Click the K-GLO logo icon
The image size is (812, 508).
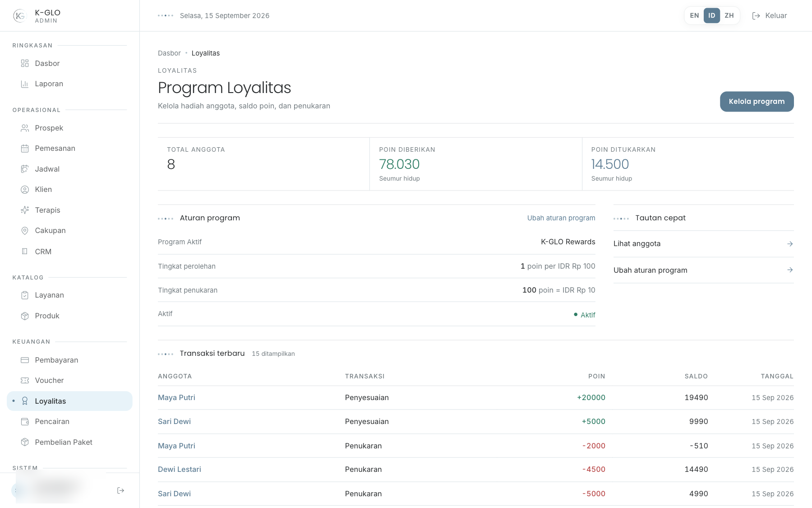pyautogui.click(x=20, y=16)
